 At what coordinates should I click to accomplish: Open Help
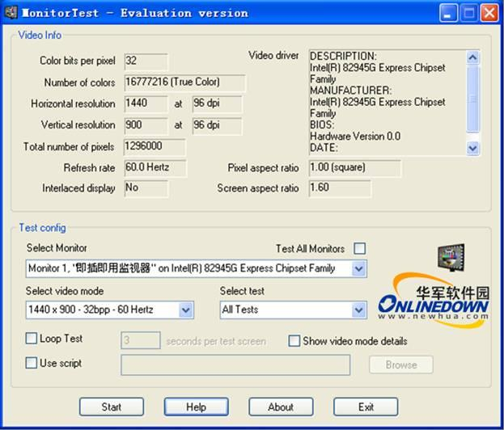[196, 407]
